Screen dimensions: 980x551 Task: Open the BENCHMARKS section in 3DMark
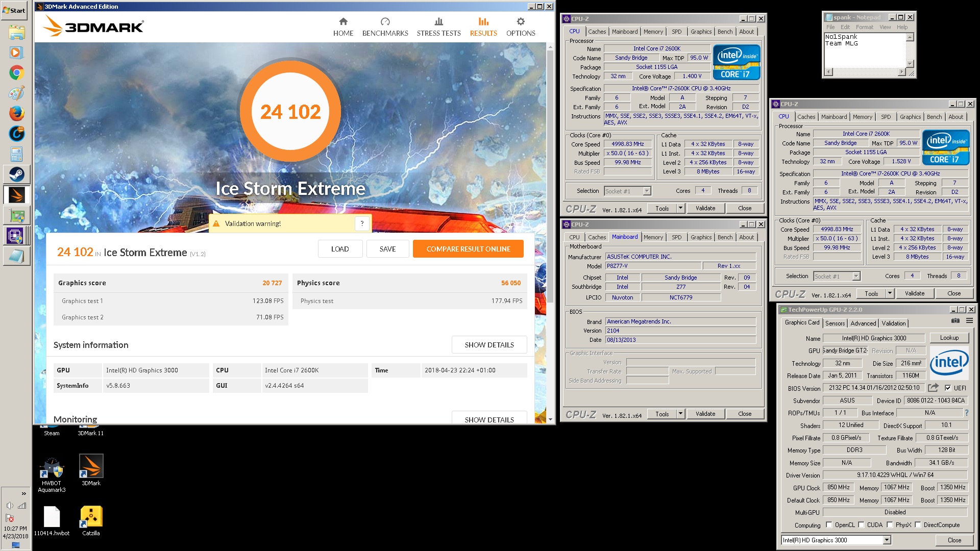point(385,27)
